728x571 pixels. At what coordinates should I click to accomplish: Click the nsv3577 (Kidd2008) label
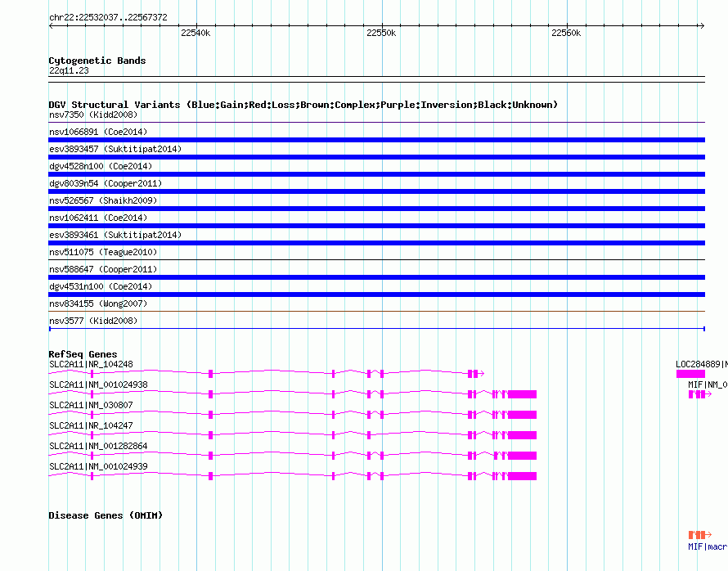pos(93,321)
